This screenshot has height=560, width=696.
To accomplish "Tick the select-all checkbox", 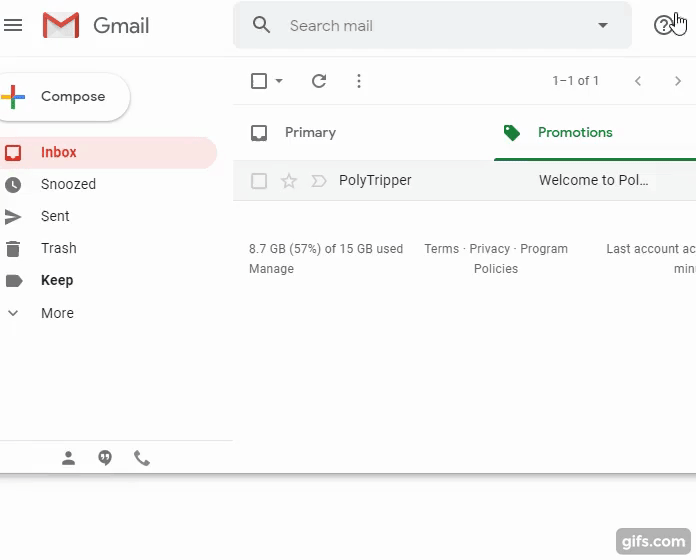I will click(259, 81).
